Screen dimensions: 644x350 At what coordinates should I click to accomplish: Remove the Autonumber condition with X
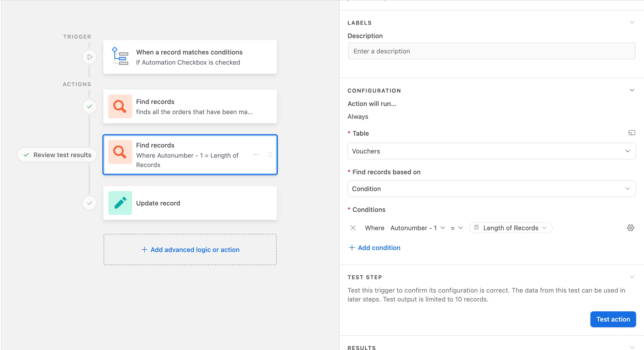(x=353, y=228)
